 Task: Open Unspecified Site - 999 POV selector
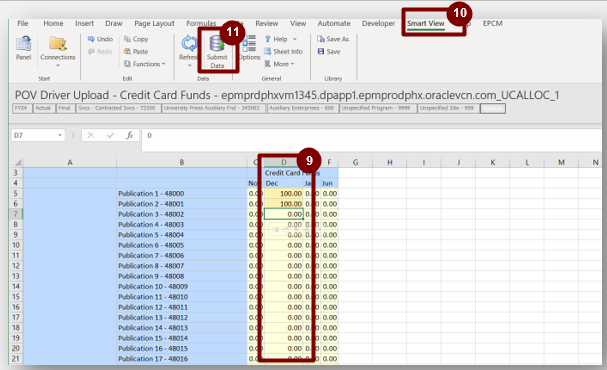click(448, 108)
